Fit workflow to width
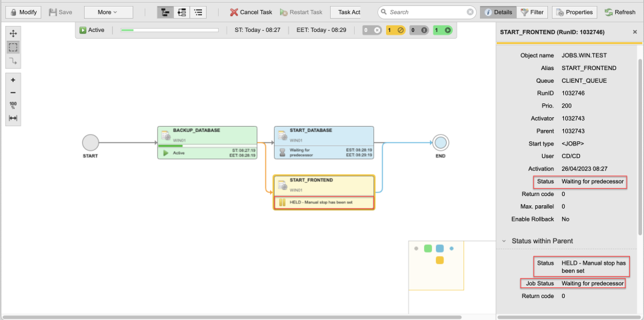The height and width of the screenshot is (320, 644). (13, 118)
